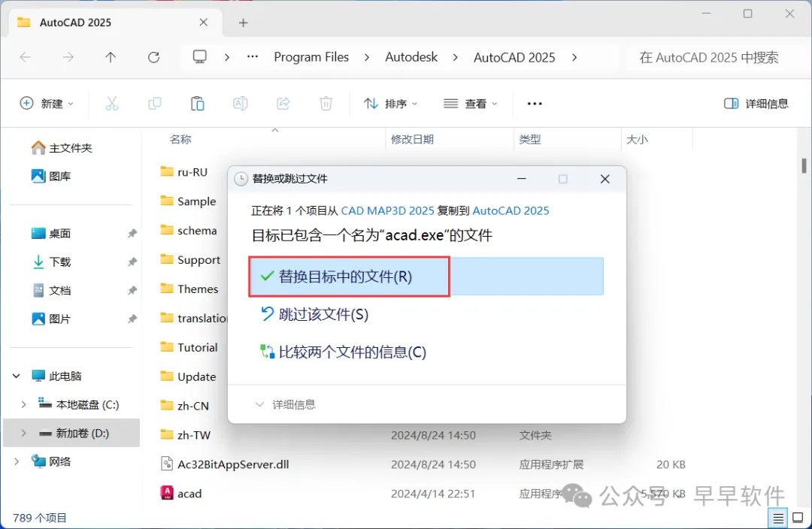Screen dimensions: 812x529
Task: Navigate to Autodesk breadcrumb
Action: coord(411,57)
